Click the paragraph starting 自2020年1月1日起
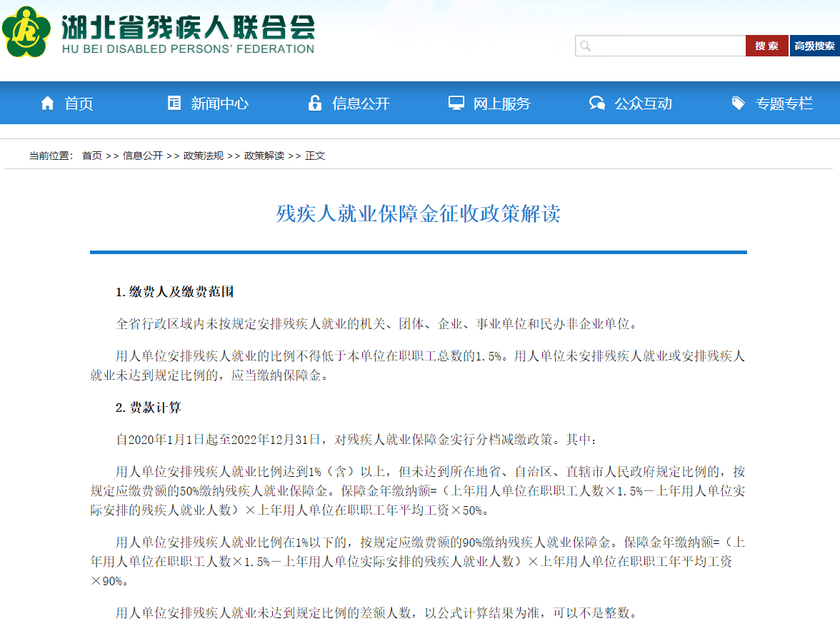 356,440
